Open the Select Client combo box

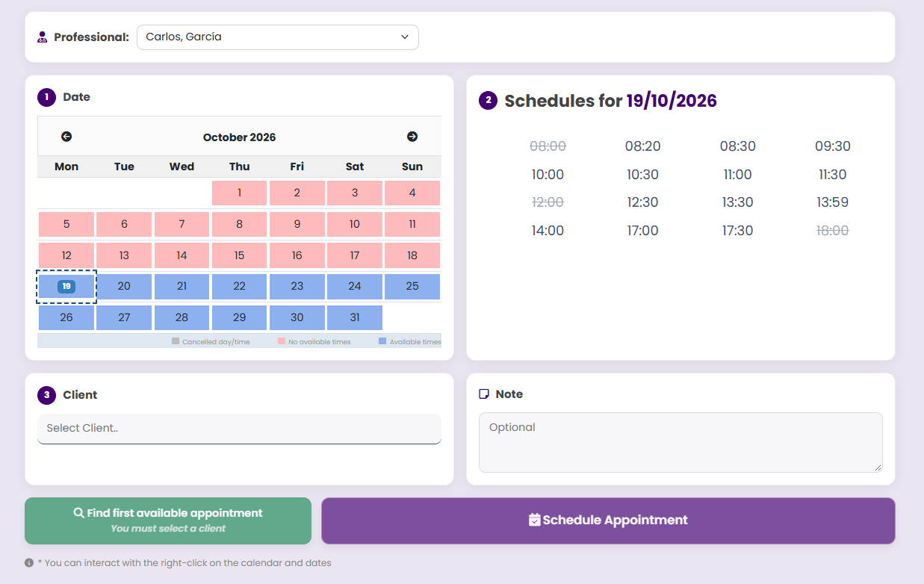[239, 429]
